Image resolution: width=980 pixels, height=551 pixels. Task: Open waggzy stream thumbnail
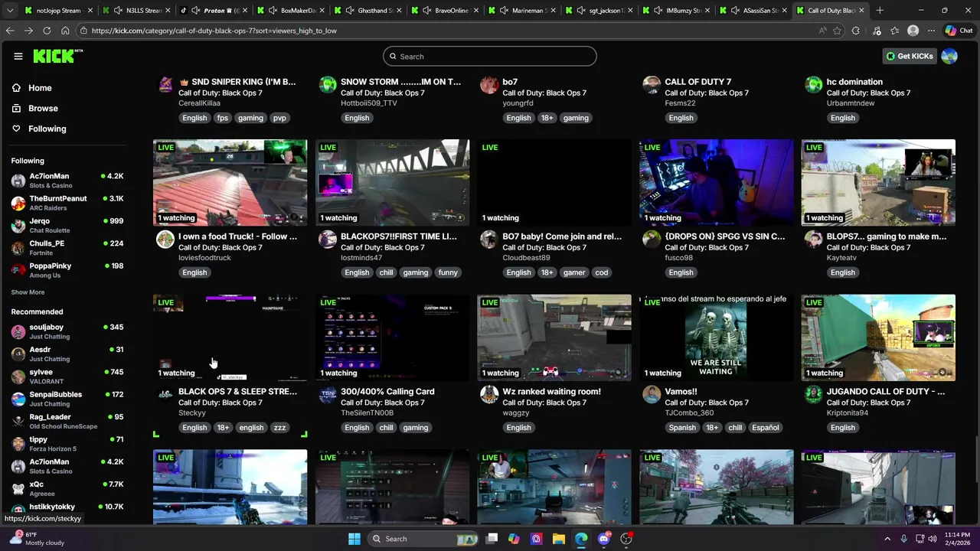pos(554,337)
